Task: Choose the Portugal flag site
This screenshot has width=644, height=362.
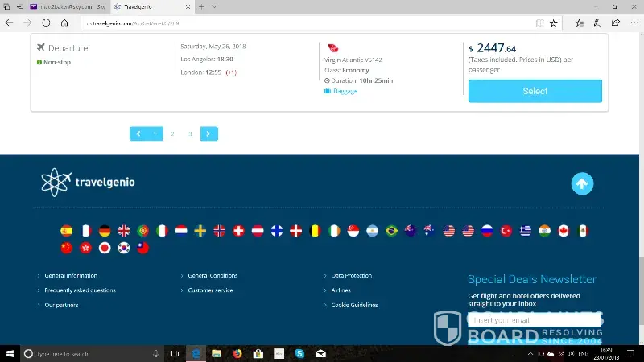Action: coord(143,231)
